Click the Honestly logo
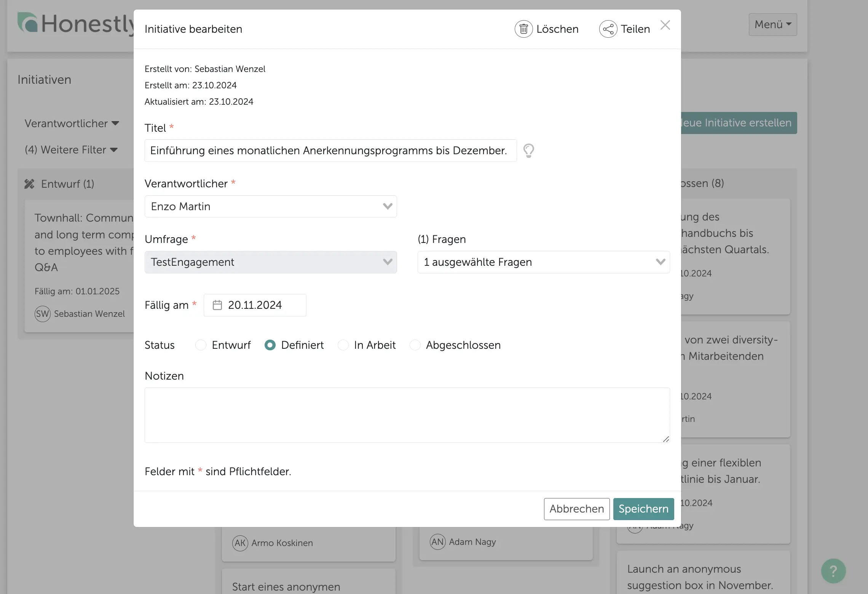 click(x=76, y=24)
